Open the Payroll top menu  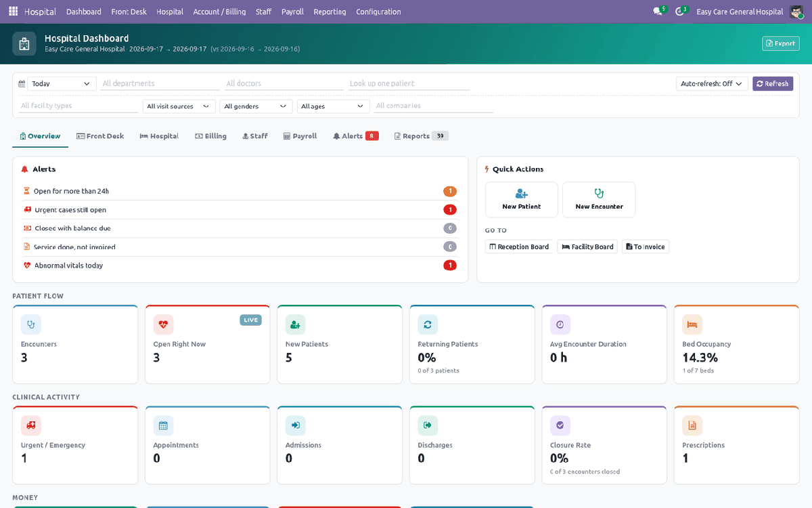click(x=292, y=12)
